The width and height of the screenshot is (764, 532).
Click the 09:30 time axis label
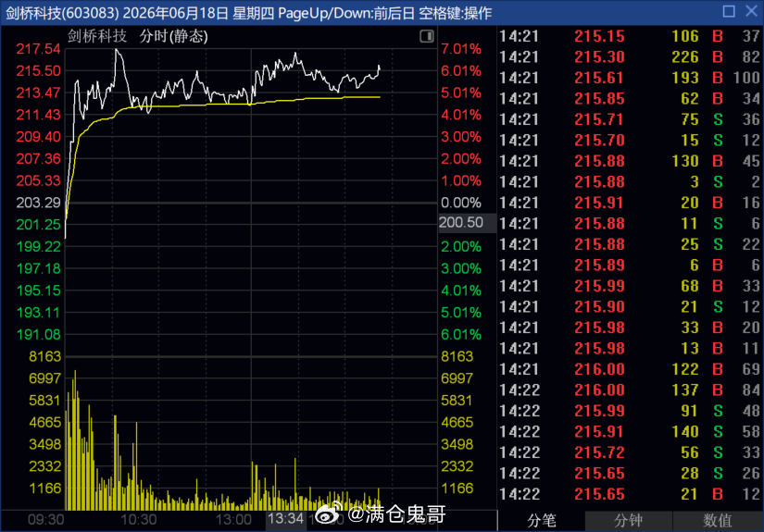45,520
